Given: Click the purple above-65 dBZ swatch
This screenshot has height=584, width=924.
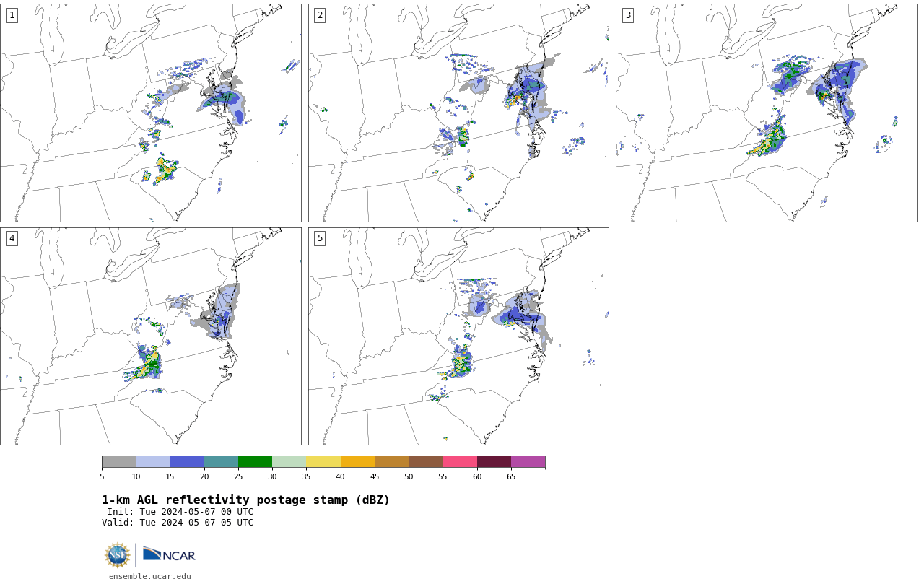Looking at the screenshot, I should click(528, 462).
